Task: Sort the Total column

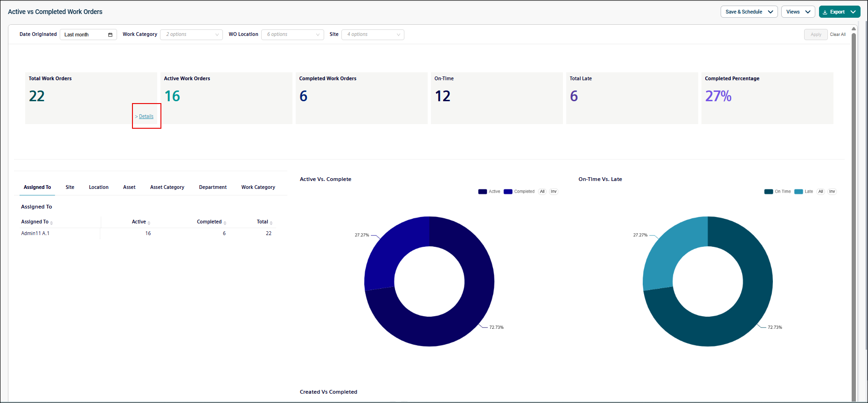Action: point(271,222)
